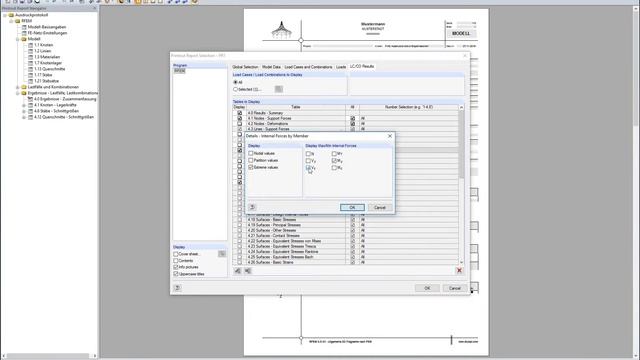Toggle the Vz internal force checkbox

click(x=308, y=168)
